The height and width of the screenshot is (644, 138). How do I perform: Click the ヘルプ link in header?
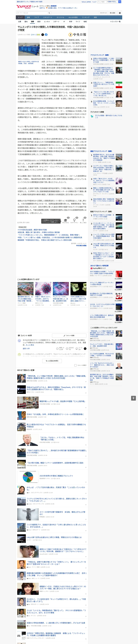coord(94,2)
